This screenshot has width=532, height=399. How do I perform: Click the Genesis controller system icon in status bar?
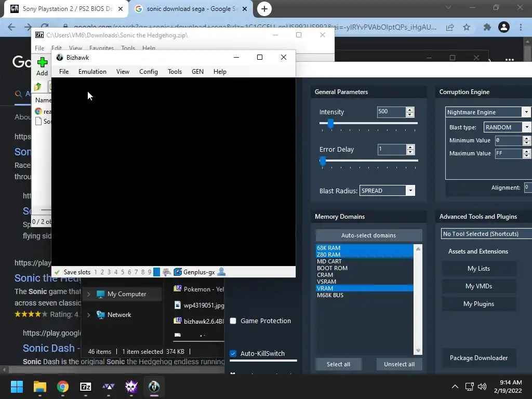[x=167, y=272]
